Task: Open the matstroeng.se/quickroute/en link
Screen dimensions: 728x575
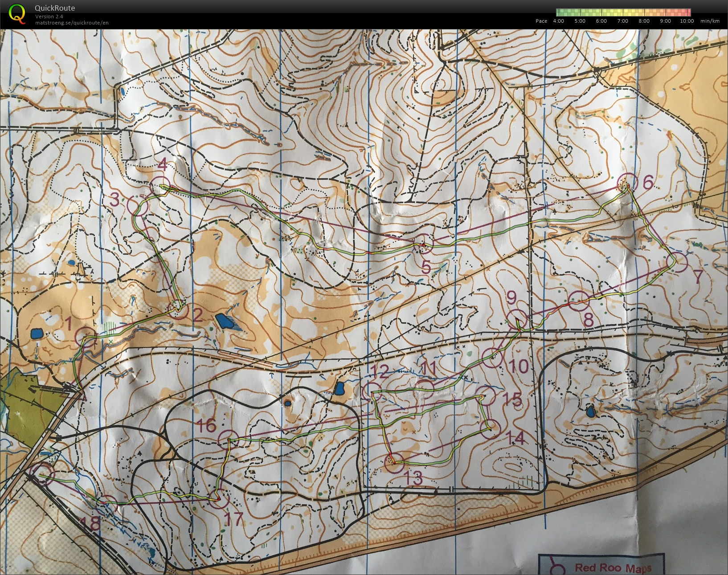Action: (72, 23)
